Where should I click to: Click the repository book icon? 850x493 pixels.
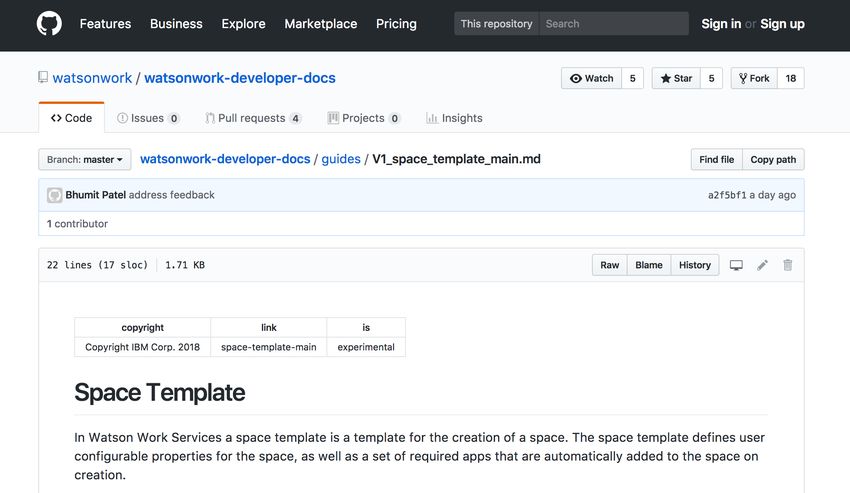pyautogui.click(x=43, y=78)
